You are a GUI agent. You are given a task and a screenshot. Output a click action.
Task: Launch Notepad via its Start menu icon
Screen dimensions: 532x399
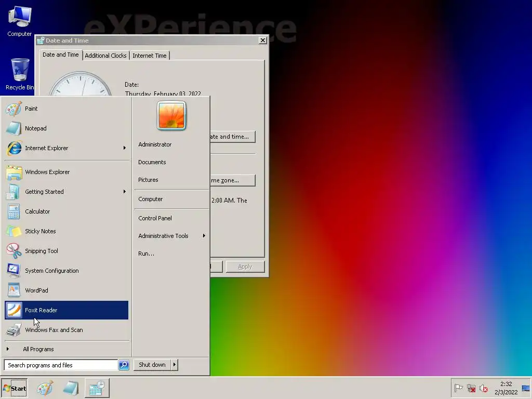pos(14,128)
